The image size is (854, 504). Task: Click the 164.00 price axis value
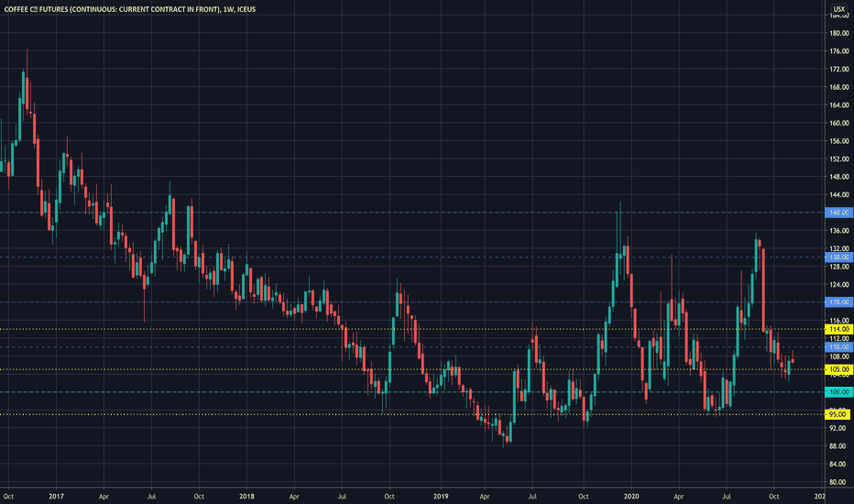click(839, 105)
